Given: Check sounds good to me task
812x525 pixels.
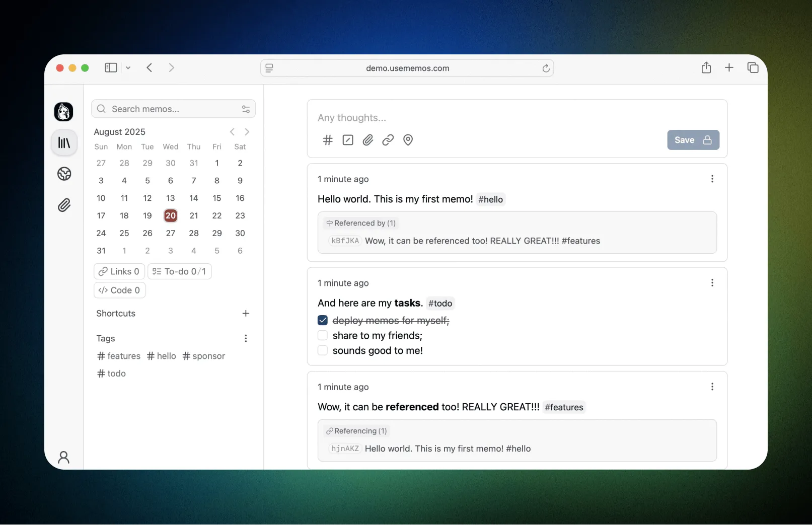Looking at the screenshot, I should [323, 350].
